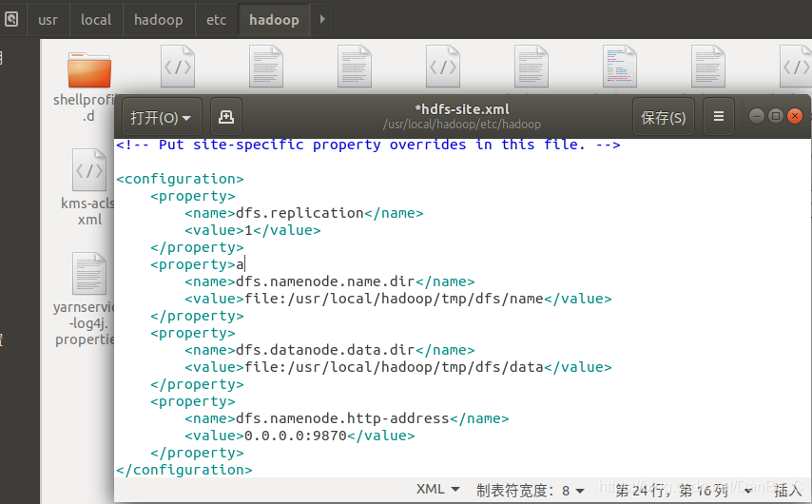Viewport: 812px width, 504px height.
Task: Select the bold hadoop current path segment
Action: 274,20
